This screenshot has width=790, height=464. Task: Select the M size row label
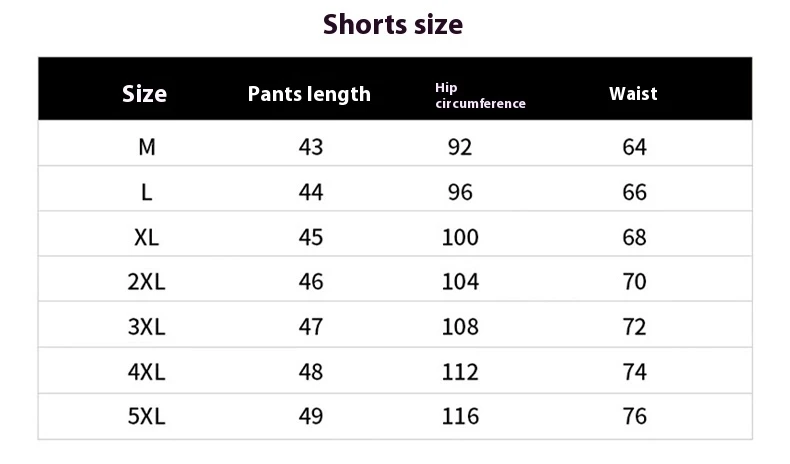click(147, 147)
